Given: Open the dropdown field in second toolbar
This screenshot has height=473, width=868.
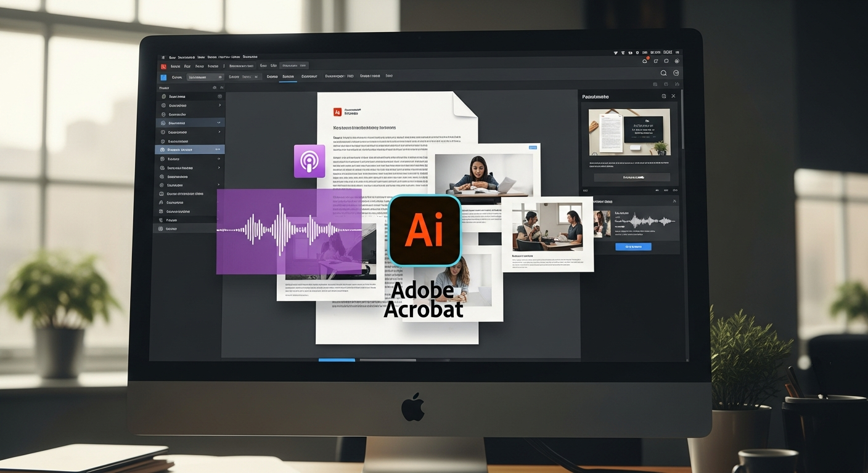Looking at the screenshot, I should click(205, 77).
